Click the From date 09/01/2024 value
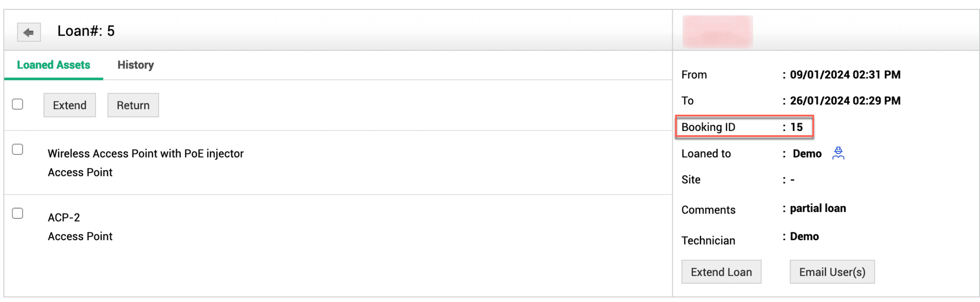 click(845, 75)
